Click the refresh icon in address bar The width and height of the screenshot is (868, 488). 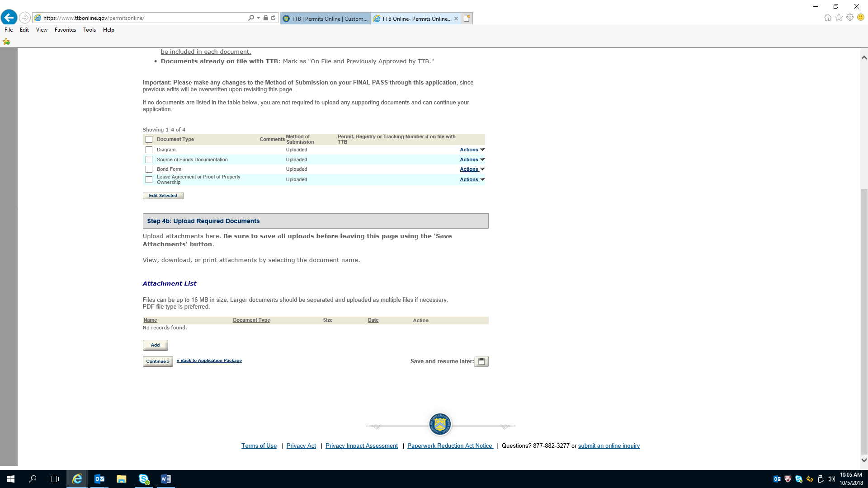pyautogui.click(x=273, y=18)
